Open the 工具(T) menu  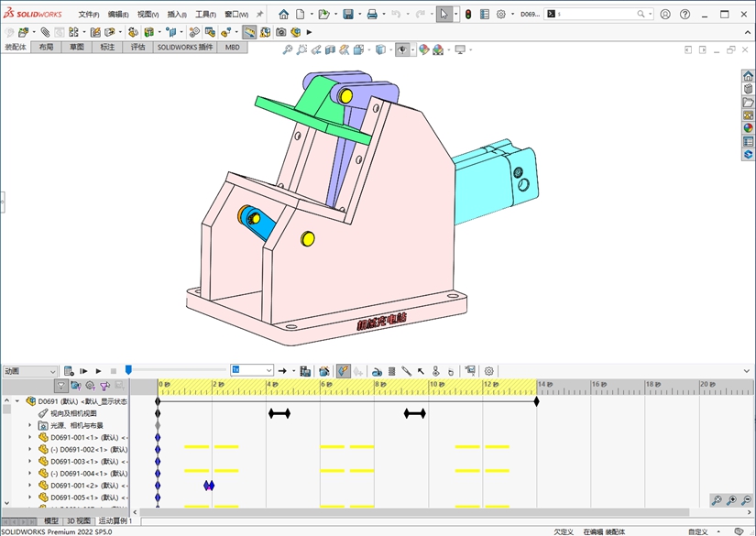206,15
